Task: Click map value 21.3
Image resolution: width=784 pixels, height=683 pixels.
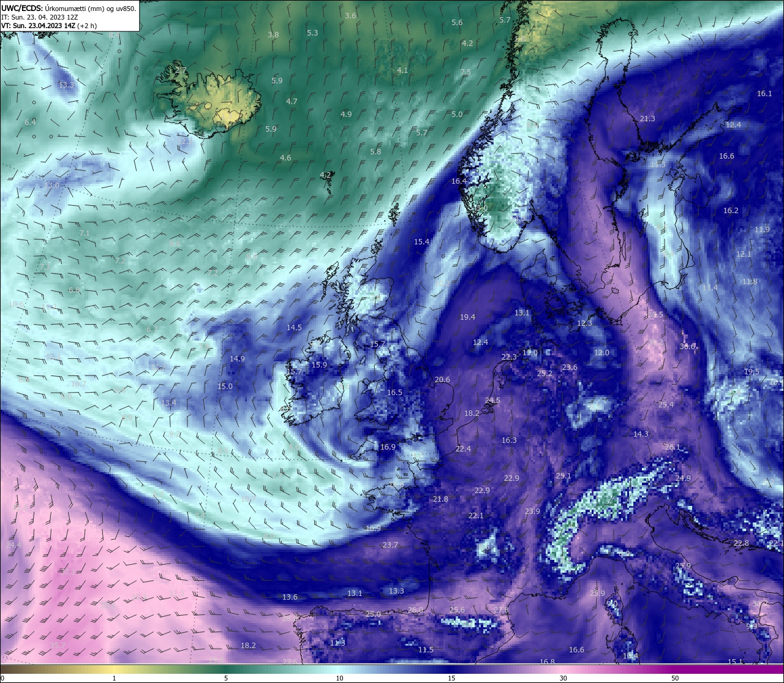Action: (647, 118)
